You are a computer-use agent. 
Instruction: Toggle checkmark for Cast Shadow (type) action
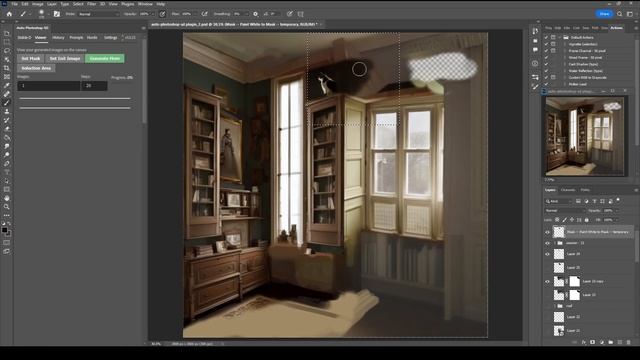[546, 64]
